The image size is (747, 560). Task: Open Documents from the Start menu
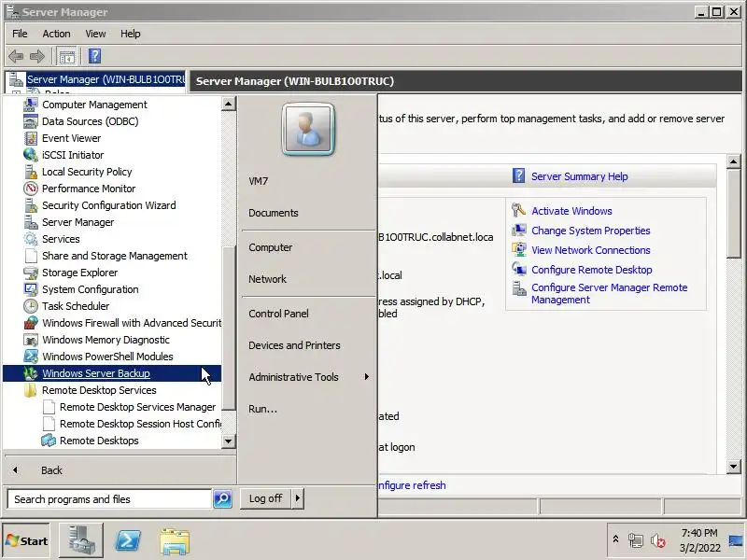click(x=274, y=213)
